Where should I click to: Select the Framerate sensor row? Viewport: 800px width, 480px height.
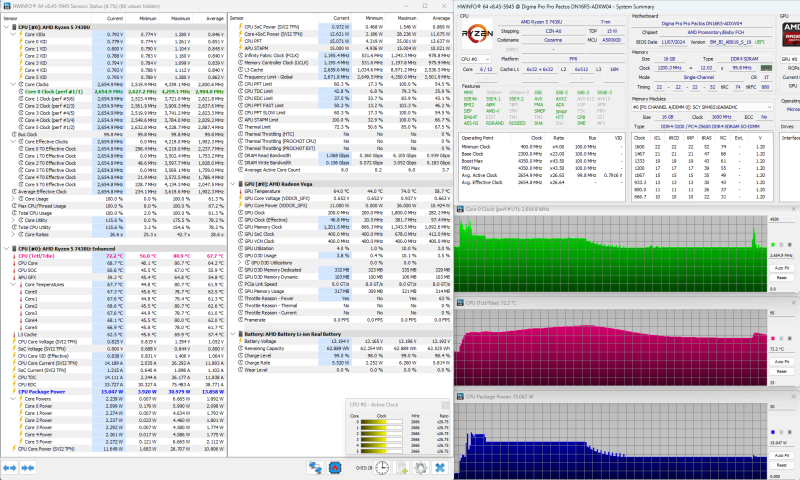coord(340,319)
